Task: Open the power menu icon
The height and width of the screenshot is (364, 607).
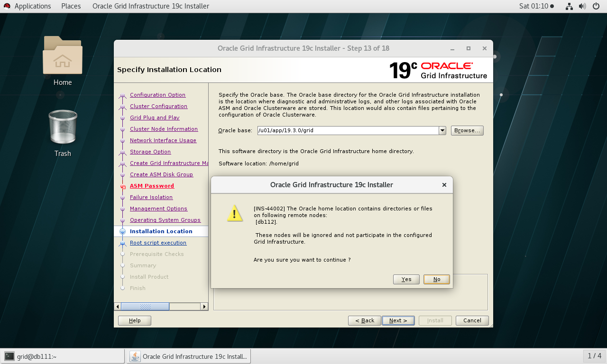Action: tap(597, 6)
